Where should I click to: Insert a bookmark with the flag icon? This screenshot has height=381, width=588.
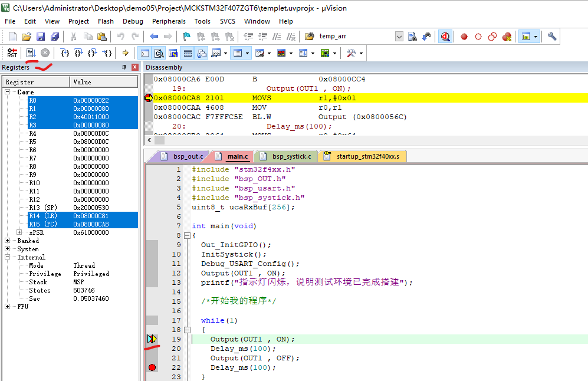(x=186, y=37)
